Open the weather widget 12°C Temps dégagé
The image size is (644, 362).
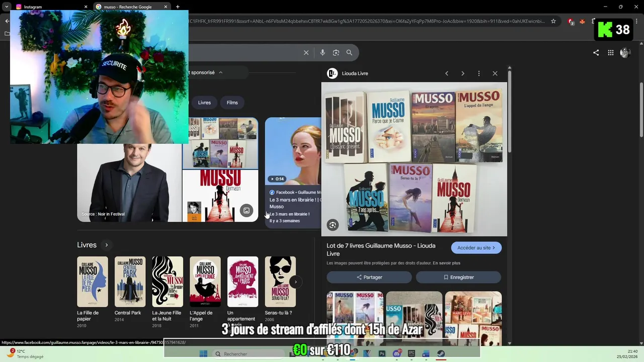[25, 354]
